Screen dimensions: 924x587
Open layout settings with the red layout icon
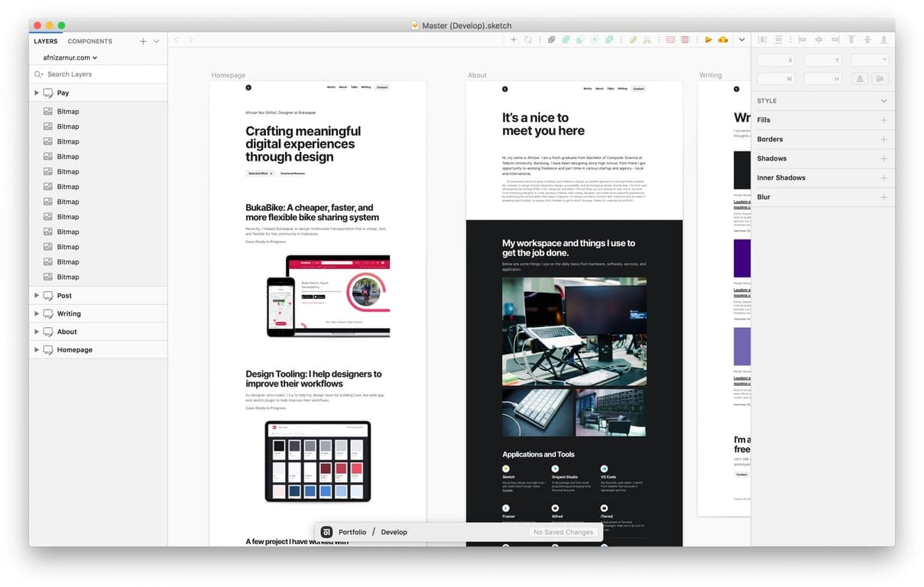pos(686,39)
